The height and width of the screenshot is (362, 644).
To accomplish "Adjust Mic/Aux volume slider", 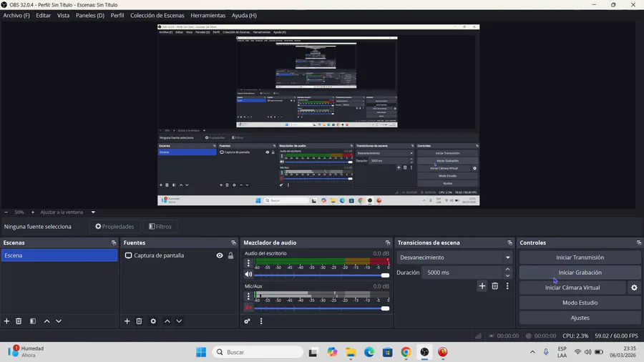I will pyautogui.click(x=321, y=308).
